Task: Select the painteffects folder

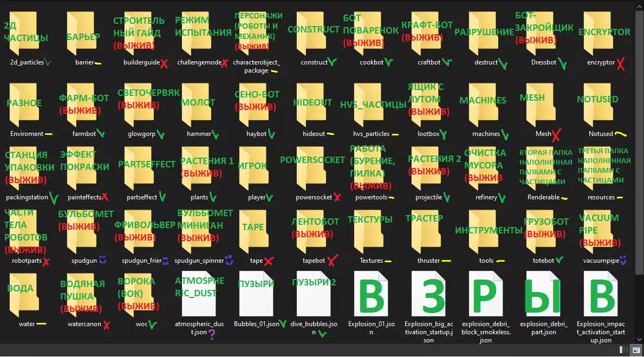Action: 83,168
